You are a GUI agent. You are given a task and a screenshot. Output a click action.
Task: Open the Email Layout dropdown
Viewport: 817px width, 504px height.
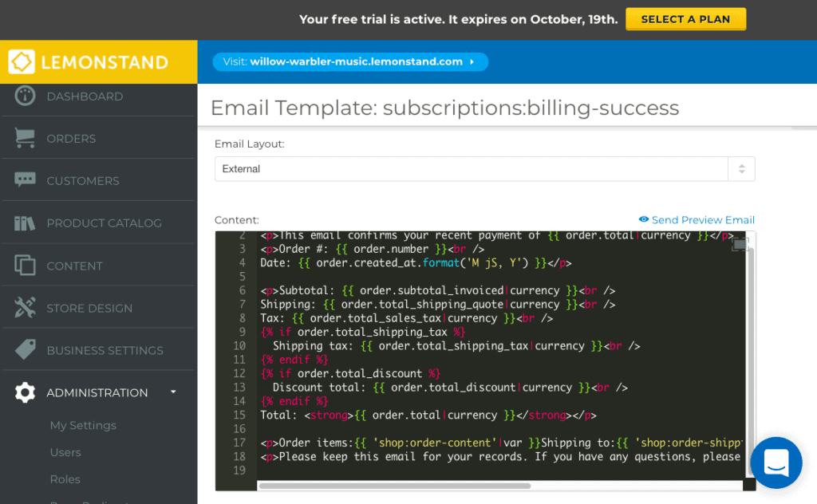coord(484,169)
